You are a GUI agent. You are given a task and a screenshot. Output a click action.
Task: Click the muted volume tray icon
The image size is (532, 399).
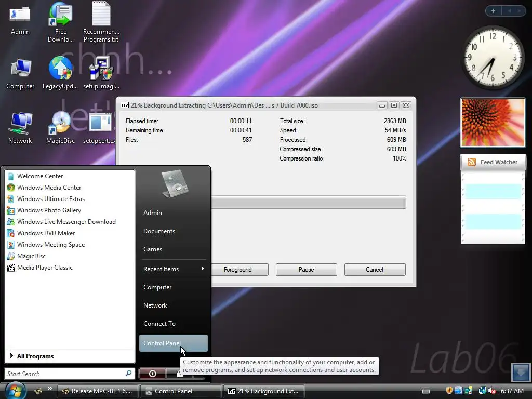tap(492, 391)
